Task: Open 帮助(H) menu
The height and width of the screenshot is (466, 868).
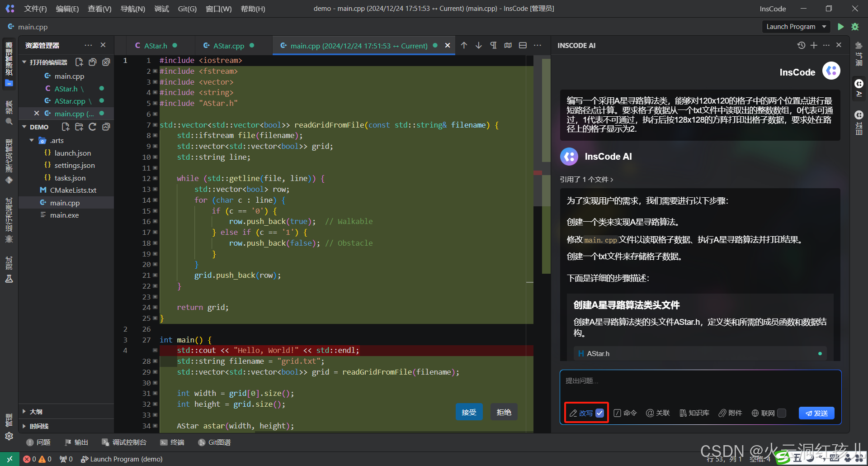Action: (253, 9)
